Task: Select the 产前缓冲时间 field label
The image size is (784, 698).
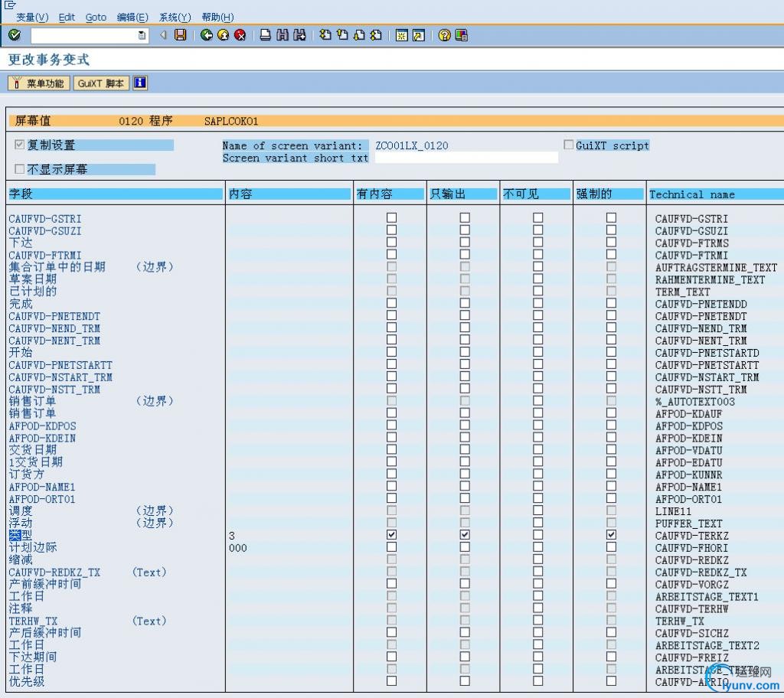Action: tap(45, 584)
